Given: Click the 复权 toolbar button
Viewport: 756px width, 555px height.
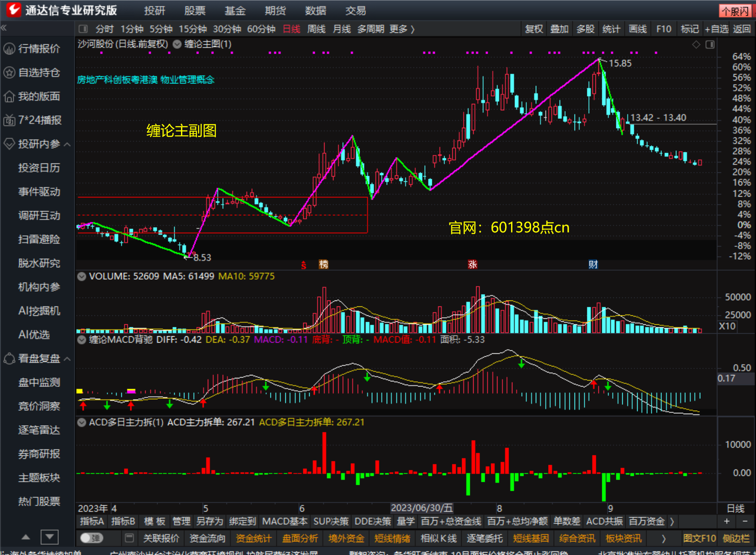Looking at the screenshot, I should coord(534,29).
